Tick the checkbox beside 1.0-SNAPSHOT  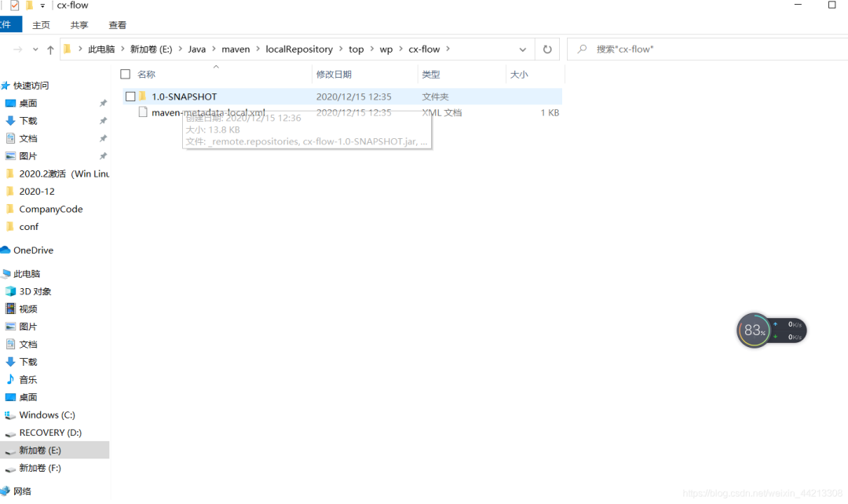(x=130, y=97)
